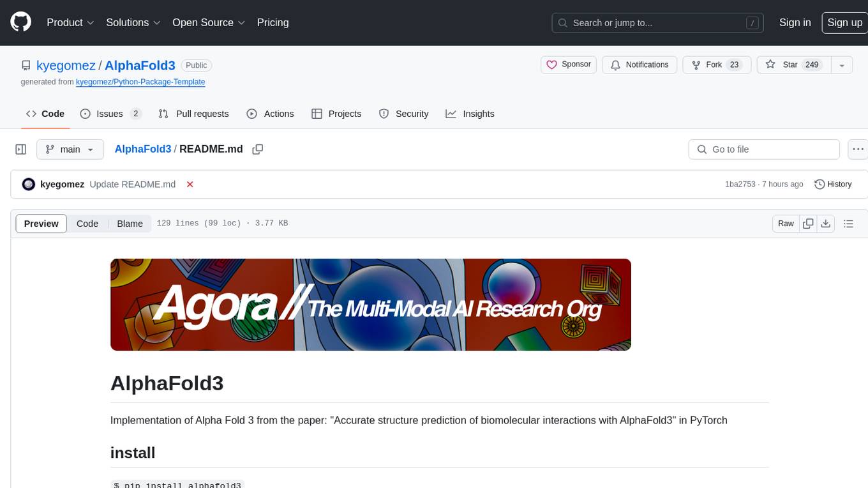Expand the star lists dropdown arrow
Image resolution: width=868 pixels, height=488 pixels.
[842, 65]
